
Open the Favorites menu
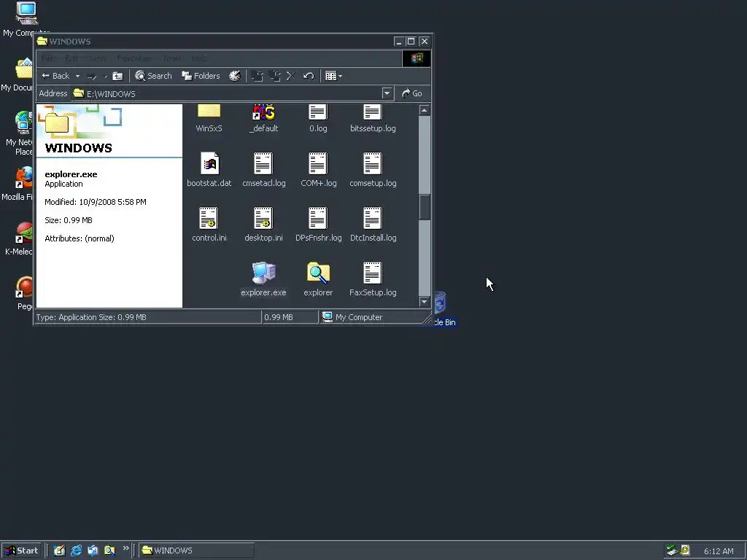[x=134, y=58]
